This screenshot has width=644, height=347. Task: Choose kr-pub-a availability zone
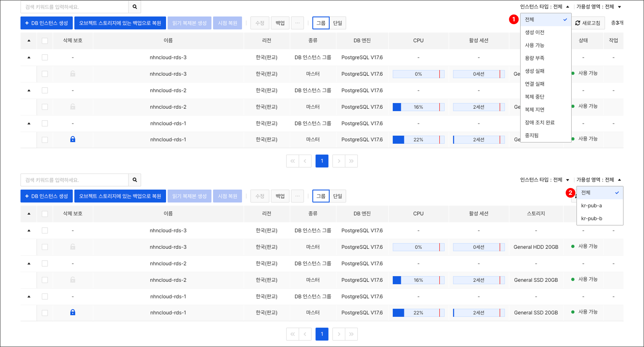click(x=600, y=206)
